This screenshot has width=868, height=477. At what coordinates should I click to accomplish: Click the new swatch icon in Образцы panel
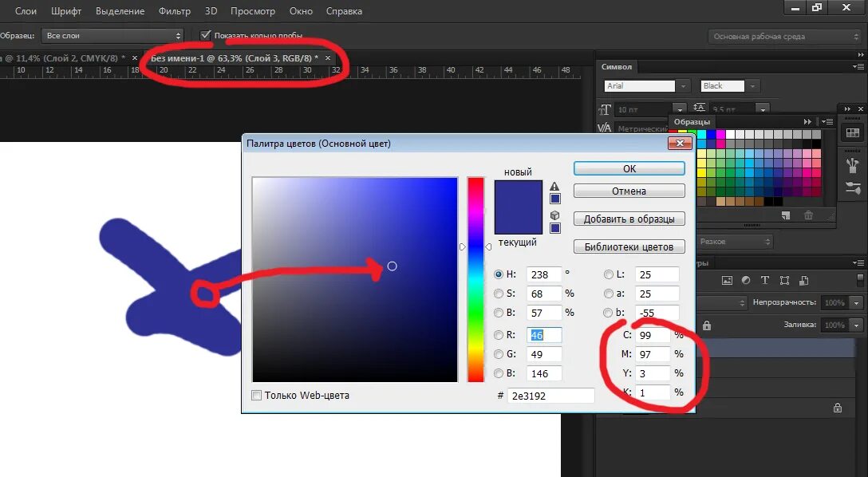click(x=786, y=215)
